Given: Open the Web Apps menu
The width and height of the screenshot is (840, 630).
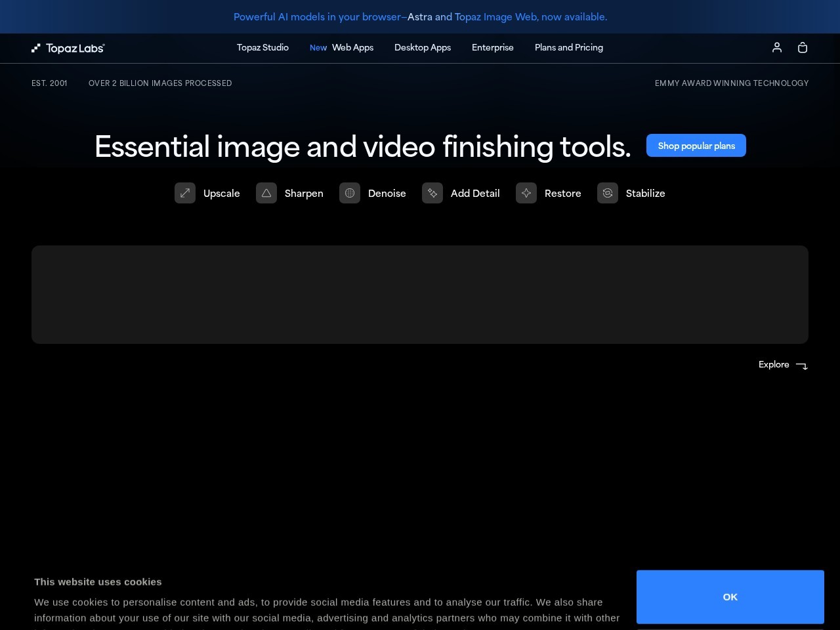Looking at the screenshot, I should coord(352,47).
